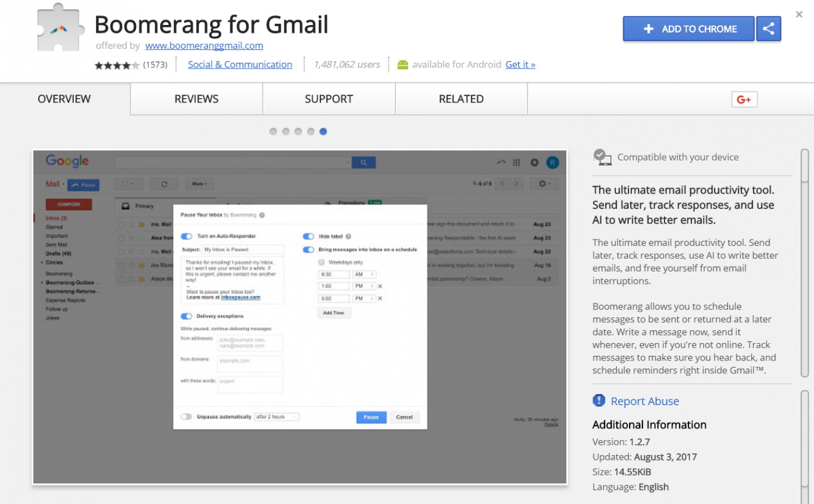Click the Add to Chrome button
Viewport: 814px width, 504px height.
click(x=688, y=28)
